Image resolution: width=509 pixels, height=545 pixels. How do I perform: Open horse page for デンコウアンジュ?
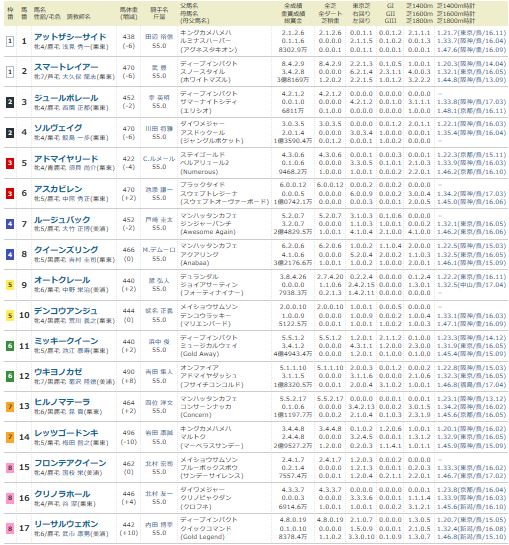[65, 311]
